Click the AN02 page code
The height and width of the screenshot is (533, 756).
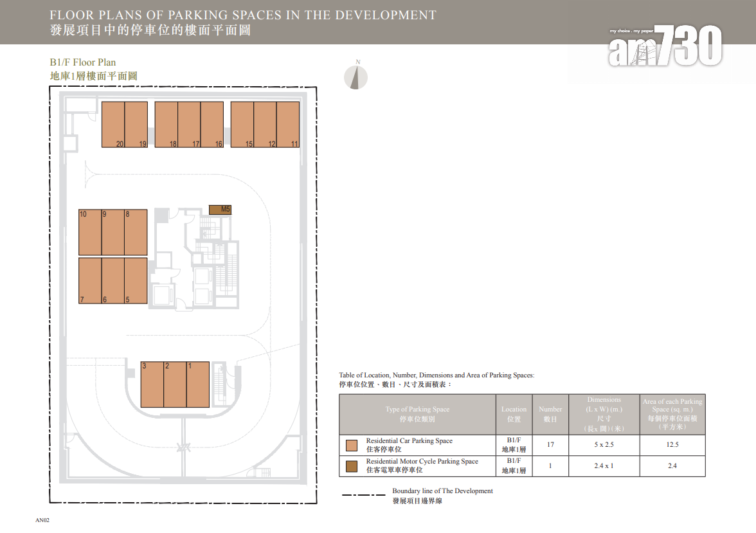[42, 519]
